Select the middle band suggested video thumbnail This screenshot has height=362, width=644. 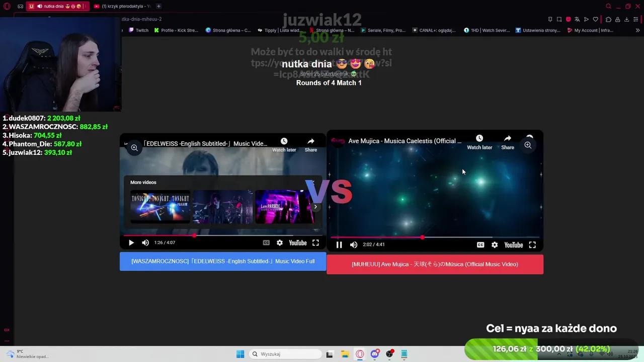(222, 207)
